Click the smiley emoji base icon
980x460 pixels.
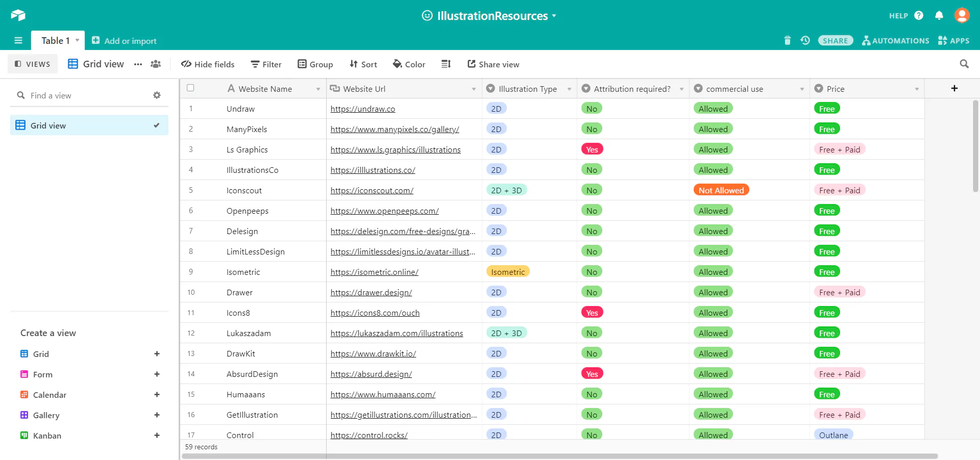427,15
